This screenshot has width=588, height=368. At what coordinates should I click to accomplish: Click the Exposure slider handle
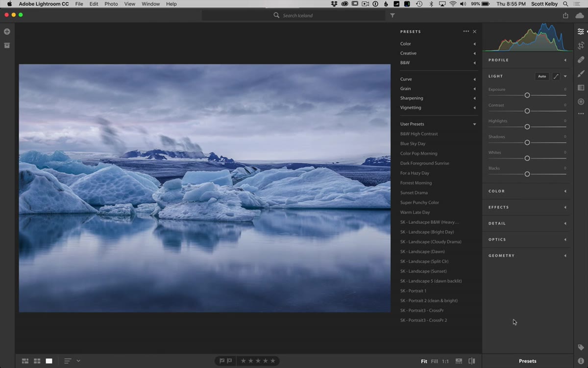pyautogui.click(x=527, y=95)
